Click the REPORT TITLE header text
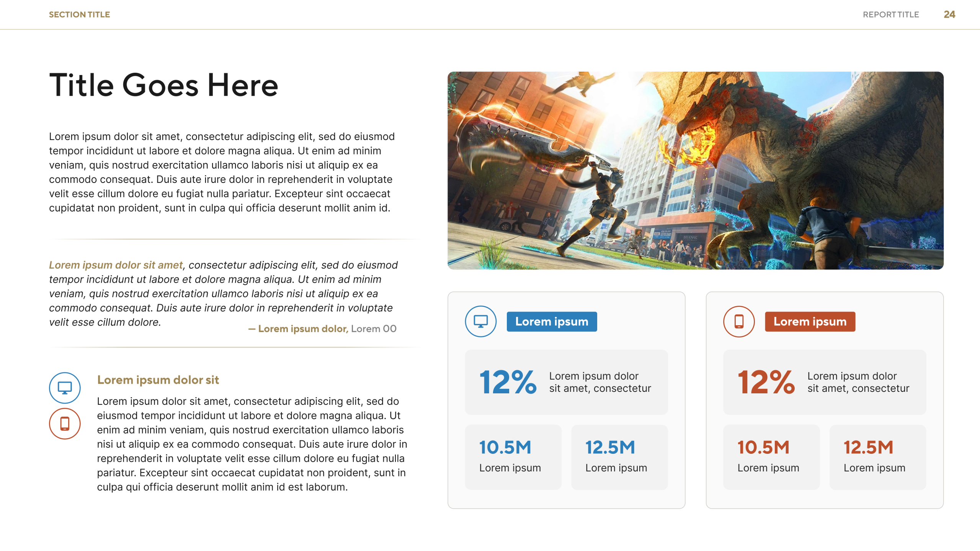980x551 pixels. tap(890, 15)
